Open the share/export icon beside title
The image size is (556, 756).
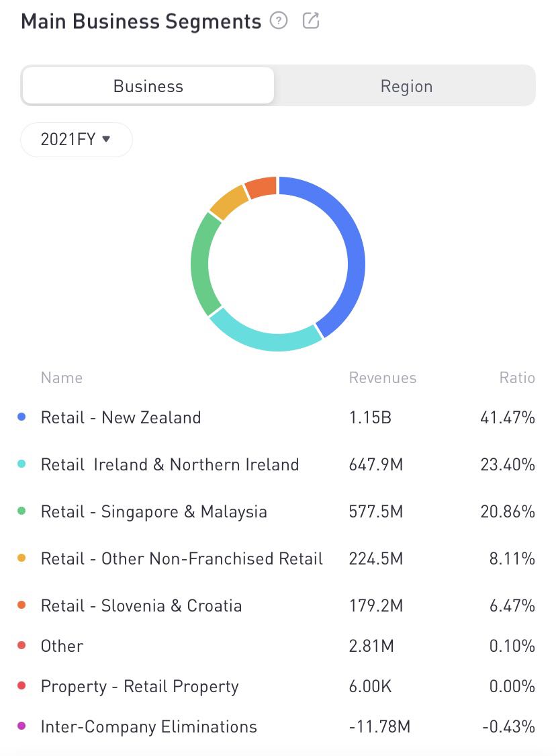311,21
